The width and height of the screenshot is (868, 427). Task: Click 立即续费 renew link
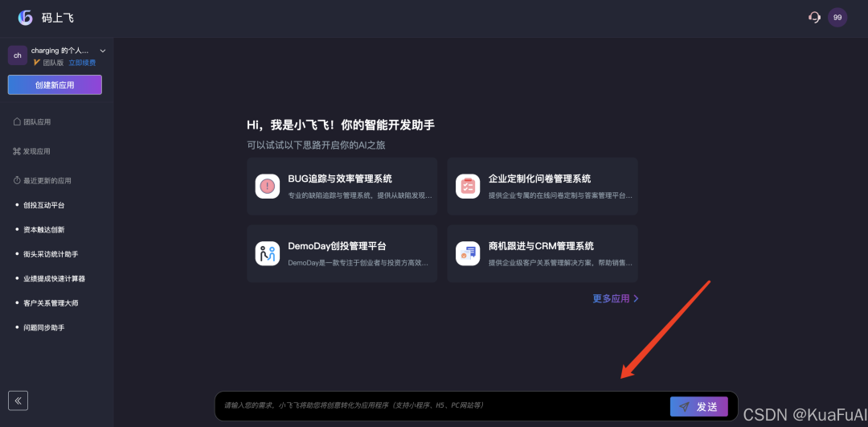[82, 63]
